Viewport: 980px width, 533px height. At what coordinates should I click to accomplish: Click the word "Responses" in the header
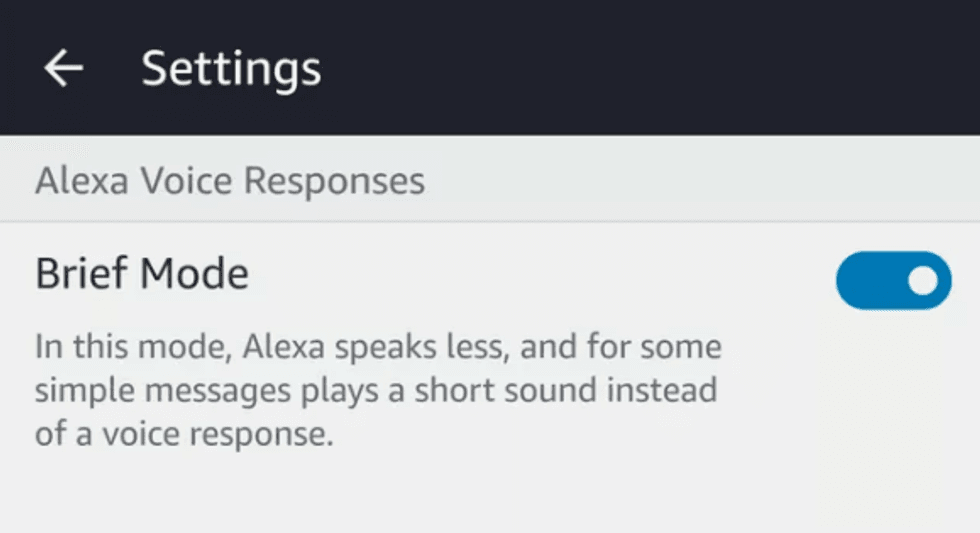point(335,182)
